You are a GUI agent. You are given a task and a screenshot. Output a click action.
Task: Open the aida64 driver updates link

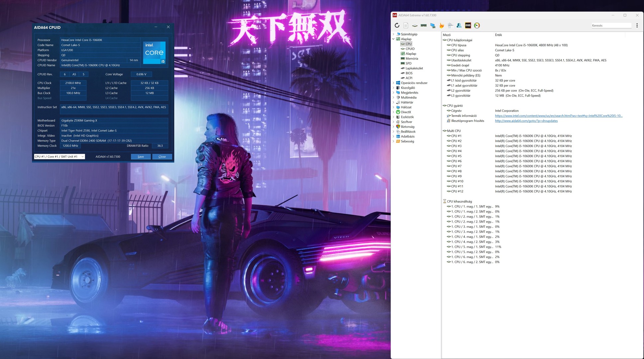coord(526,121)
